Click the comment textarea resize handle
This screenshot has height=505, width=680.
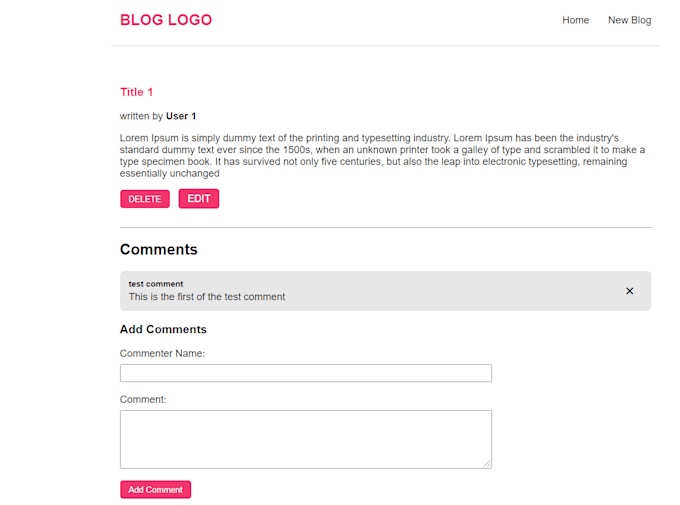(x=487, y=464)
